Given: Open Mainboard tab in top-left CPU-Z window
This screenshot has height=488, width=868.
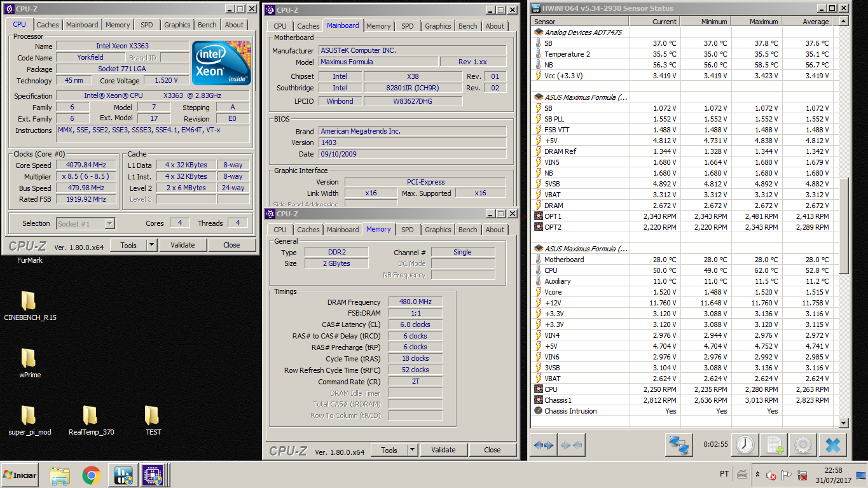Looking at the screenshot, I should [x=82, y=25].
